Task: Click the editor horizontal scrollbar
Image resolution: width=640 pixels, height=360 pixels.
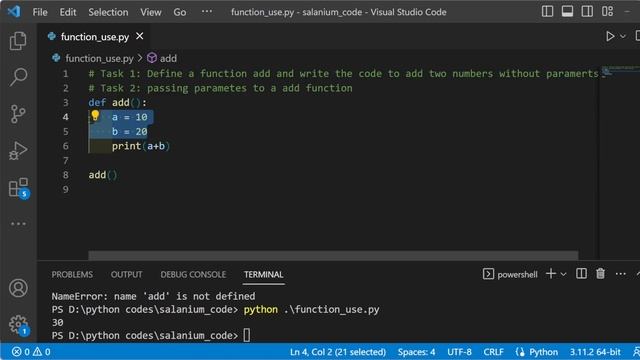Action: click(x=333, y=256)
